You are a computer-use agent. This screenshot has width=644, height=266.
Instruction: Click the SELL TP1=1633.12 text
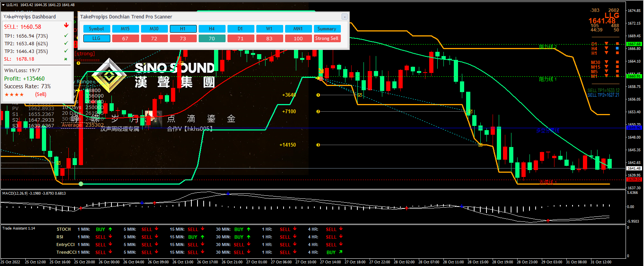click(603, 91)
